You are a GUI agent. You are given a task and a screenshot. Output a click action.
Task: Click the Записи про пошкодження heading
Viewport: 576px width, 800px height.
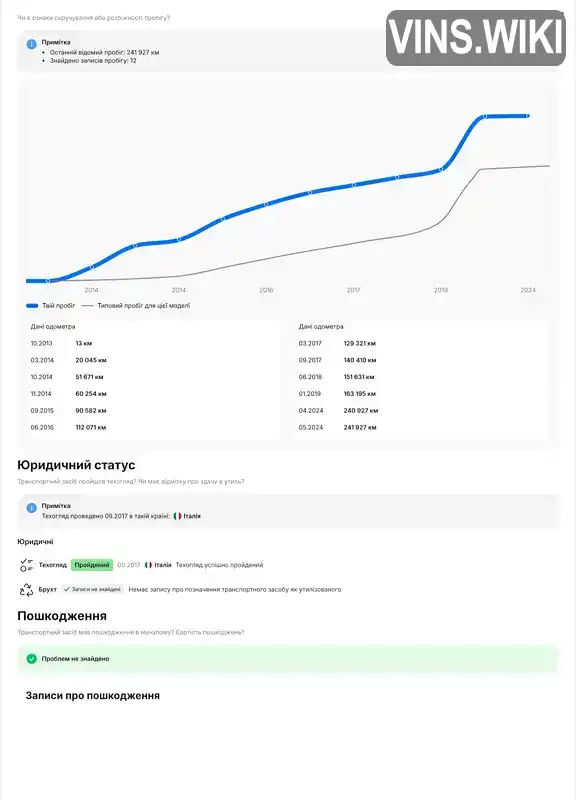coord(93,696)
